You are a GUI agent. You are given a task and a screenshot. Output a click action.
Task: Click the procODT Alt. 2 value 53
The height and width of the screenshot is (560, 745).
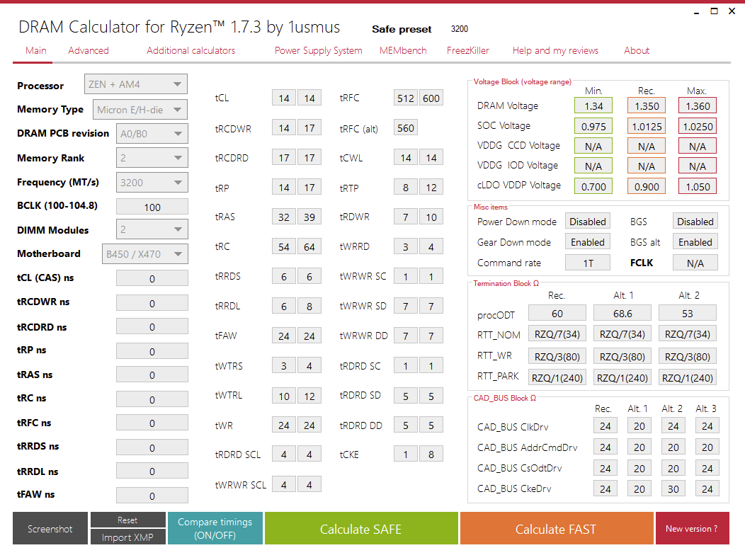pyautogui.click(x=688, y=314)
